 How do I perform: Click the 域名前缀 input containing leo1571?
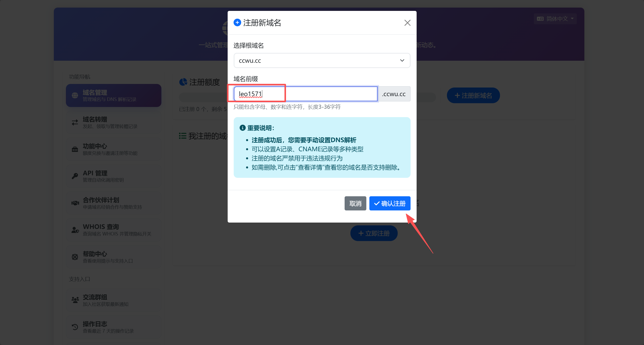tap(305, 94)
